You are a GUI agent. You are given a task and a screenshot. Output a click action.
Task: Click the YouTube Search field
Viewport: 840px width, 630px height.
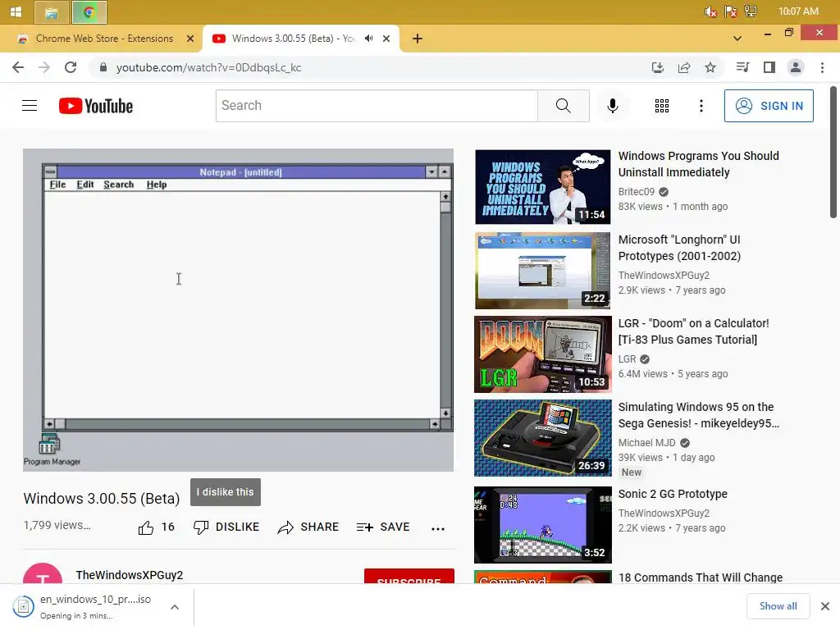point(377,106)
